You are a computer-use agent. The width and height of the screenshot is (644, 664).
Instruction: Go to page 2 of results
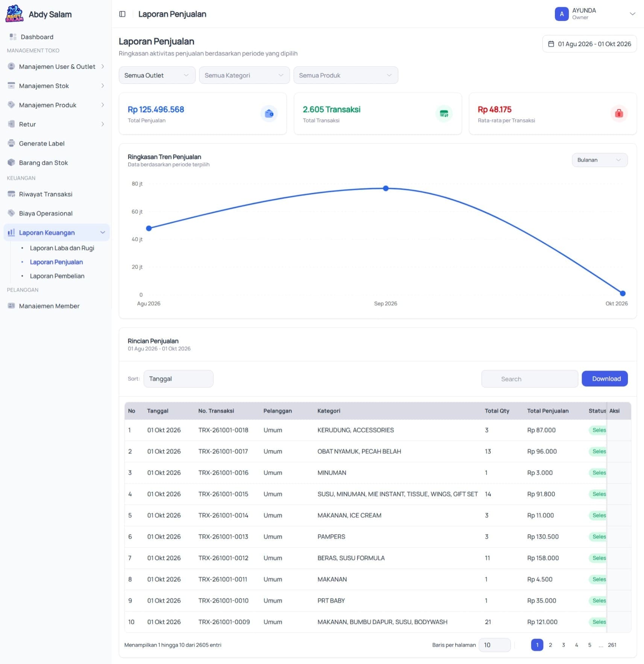click(x=550, y=645)
